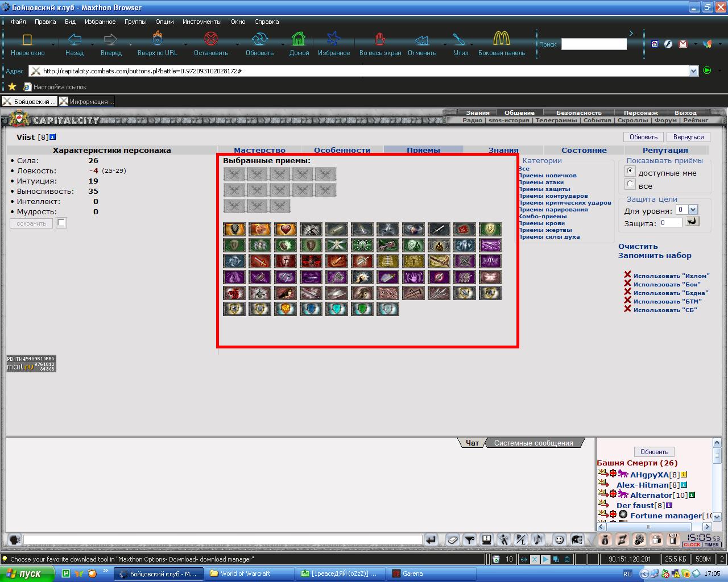Select the orange shield skill in last row
Image resolution: width=728 pixels, height=582 pixels.
click(x=286, y=309)
